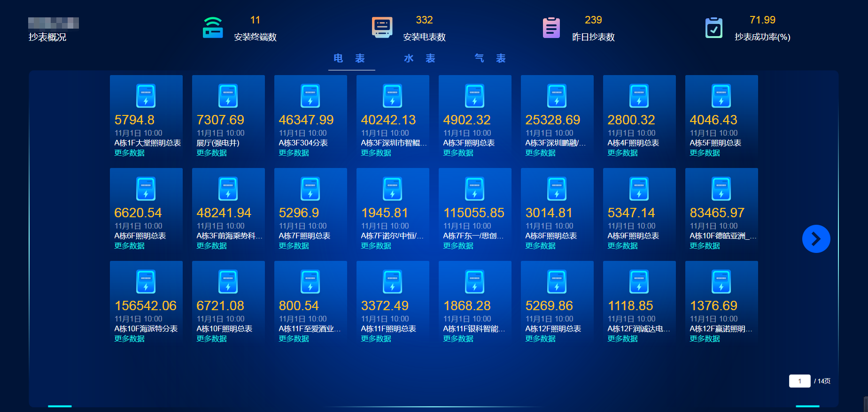Click meter icon for A栋10F照明总表
The image size is (868, 412).
point(228,282)
